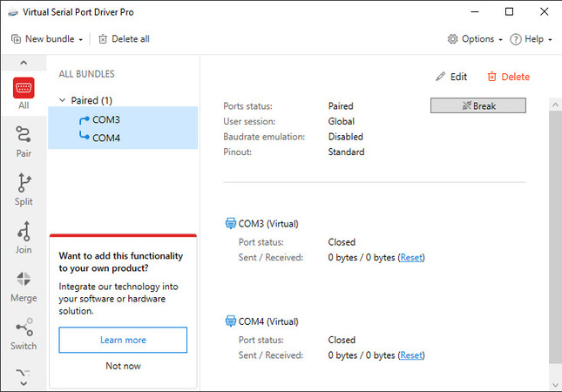This screenshot has width=562, height=392.
Task: Click the details pane vertical scrollbar thumb
Action: pos(555,237)
